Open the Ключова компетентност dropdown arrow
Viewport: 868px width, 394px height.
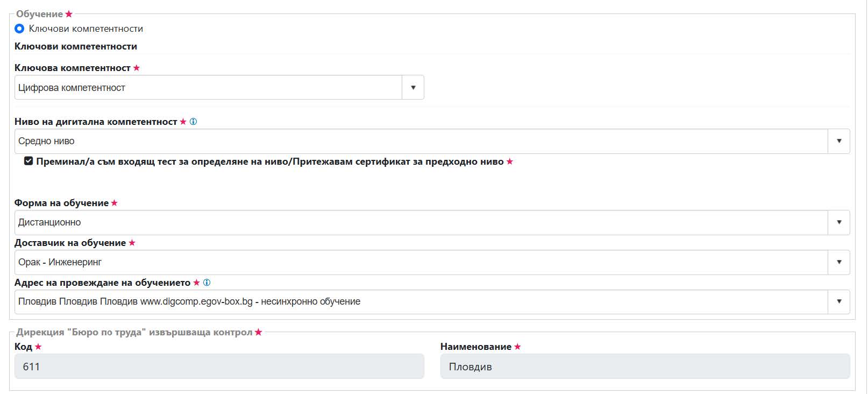point(413,87)
